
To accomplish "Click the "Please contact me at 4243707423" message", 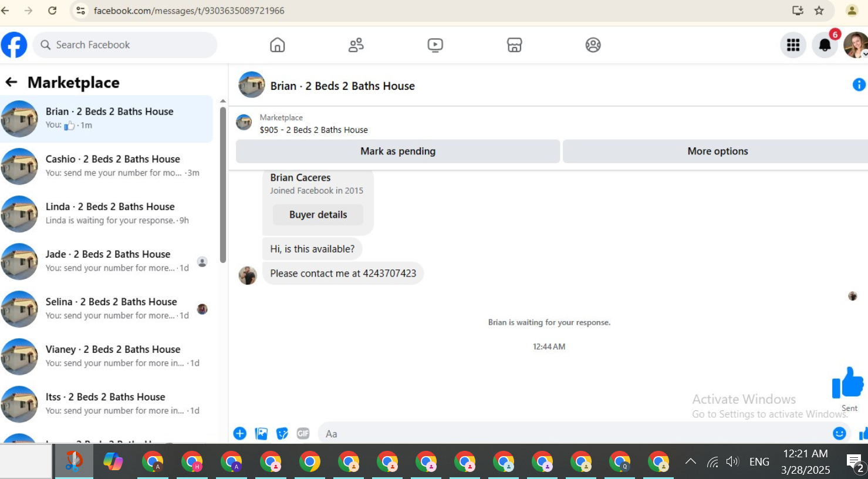I will point(343,274).
